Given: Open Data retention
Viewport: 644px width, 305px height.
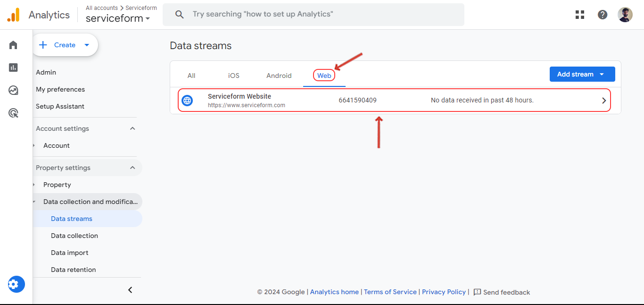Looking at the screenshot, I should (x=74, y=270).
